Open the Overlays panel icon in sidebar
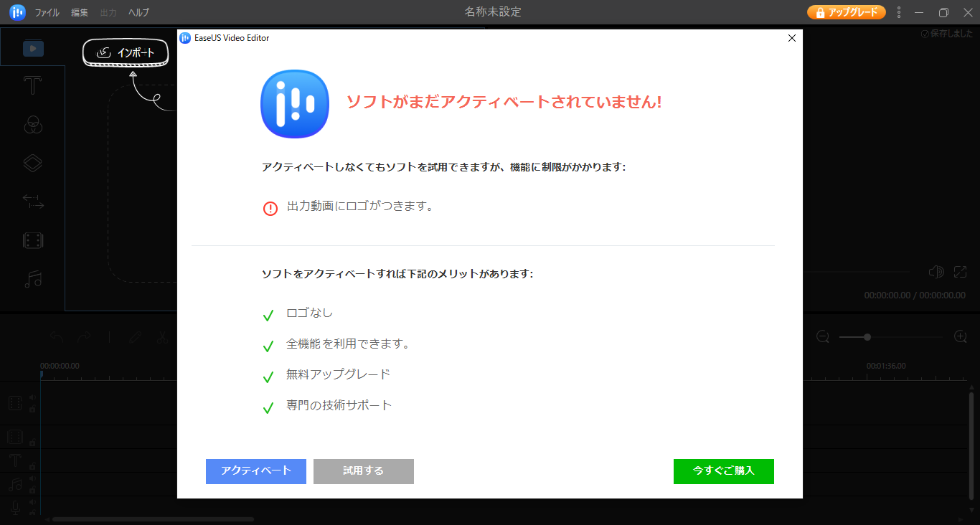980x525 pixels. click(33, 164)
